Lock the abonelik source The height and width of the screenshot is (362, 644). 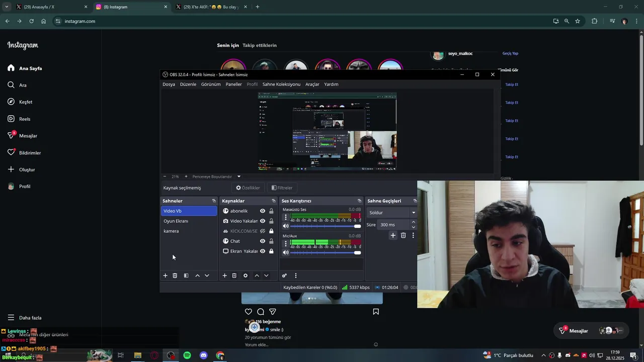271,211
